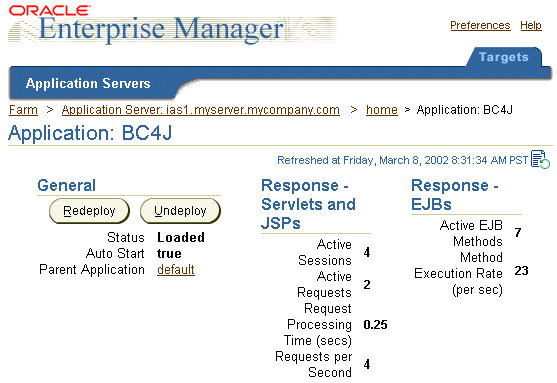Open the Preferences link

point(480,25)
